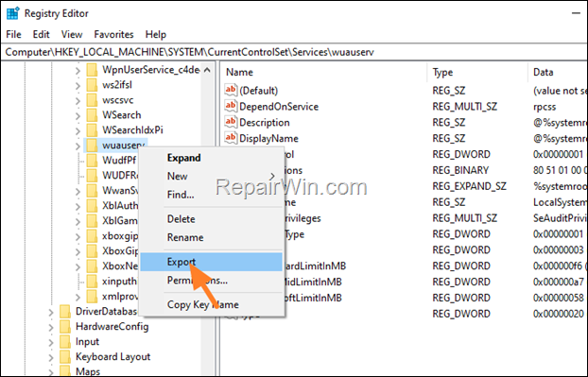Click the New submenu arrow
This screenshot has width=588, height=377.
click(x=272, y=176)
